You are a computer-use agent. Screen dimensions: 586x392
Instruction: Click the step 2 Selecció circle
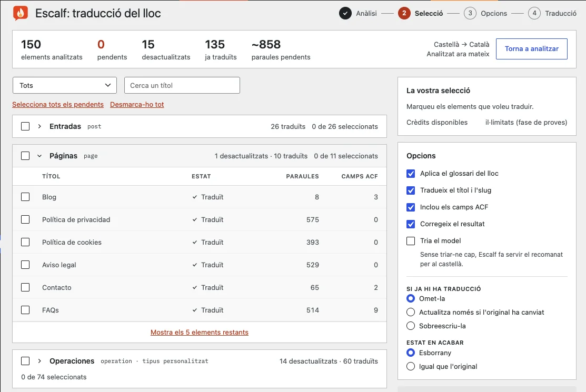pyautogui.click(x=404, y=14)
